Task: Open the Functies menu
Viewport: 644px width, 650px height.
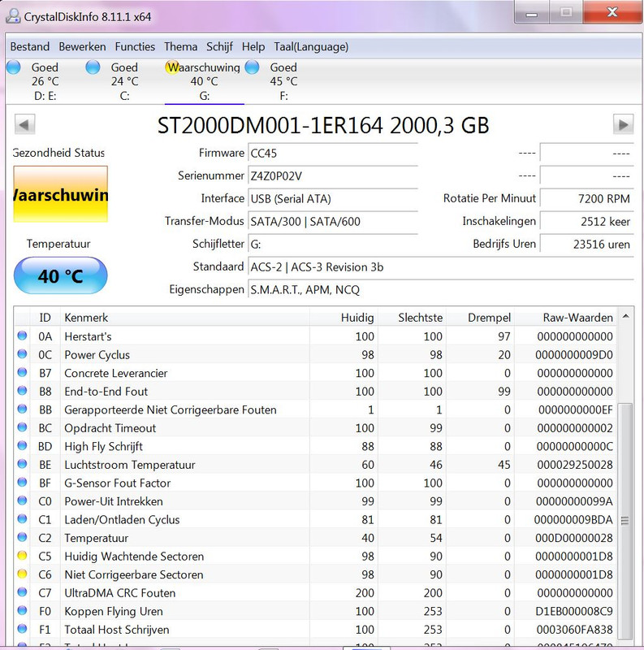Action: 135,46
